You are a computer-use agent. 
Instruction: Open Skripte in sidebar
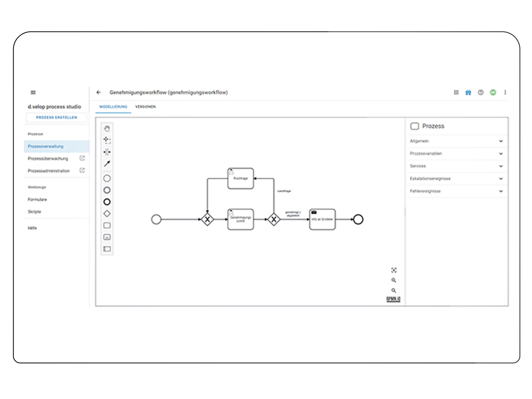34,212
